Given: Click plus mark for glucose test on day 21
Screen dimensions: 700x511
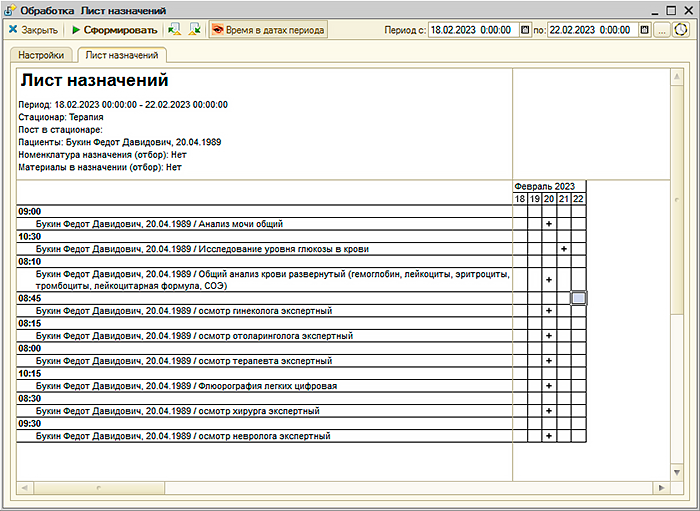Looking at the screenshot, I should [564, 249].
